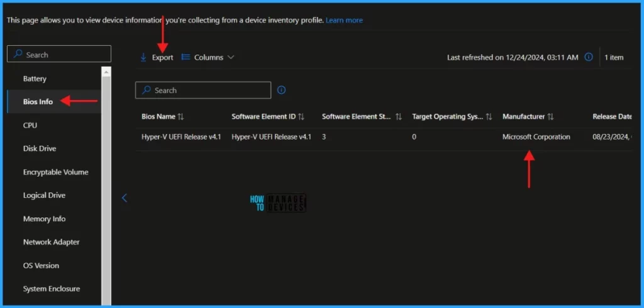644x308 pixels.
Task: Click the Software Element State value 3
Action: 324,137
